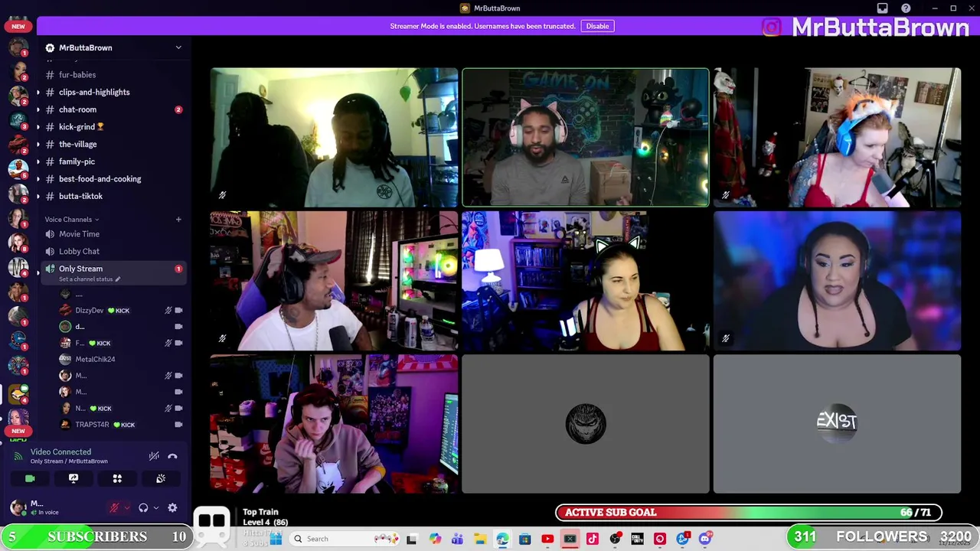This screenshot has width=980, height=551.
Task: Open the inbox icon in title bar
Action: click(882, 8)
